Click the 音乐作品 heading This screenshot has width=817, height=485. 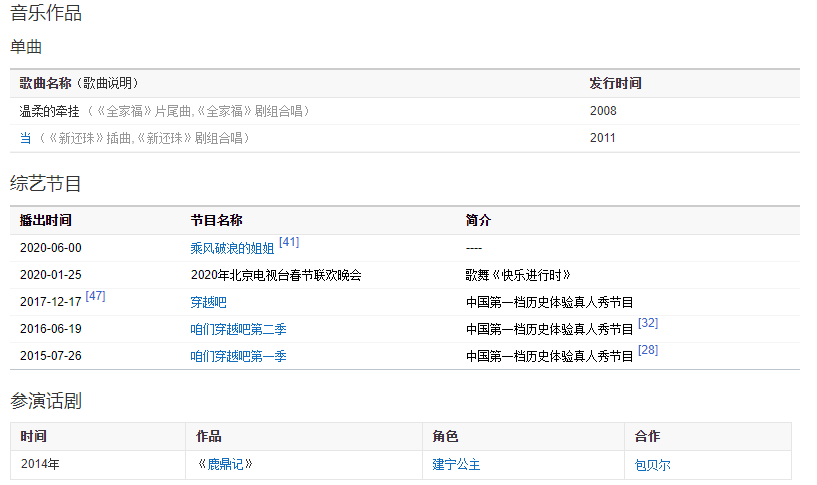click(46, 13)
